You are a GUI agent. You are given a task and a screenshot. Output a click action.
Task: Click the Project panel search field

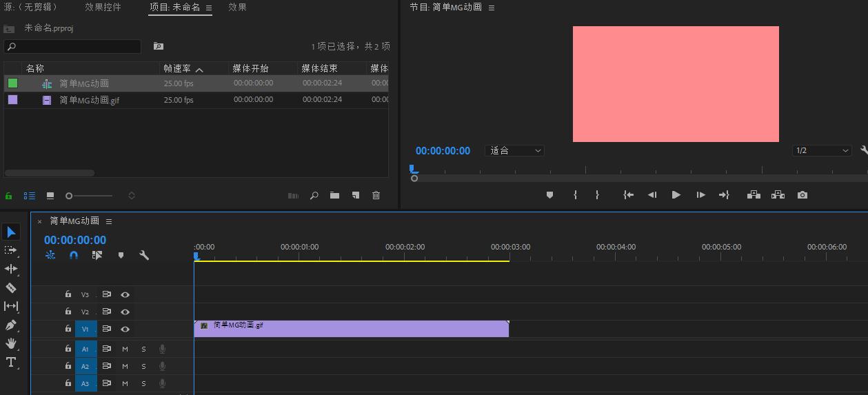click(72, 46)
